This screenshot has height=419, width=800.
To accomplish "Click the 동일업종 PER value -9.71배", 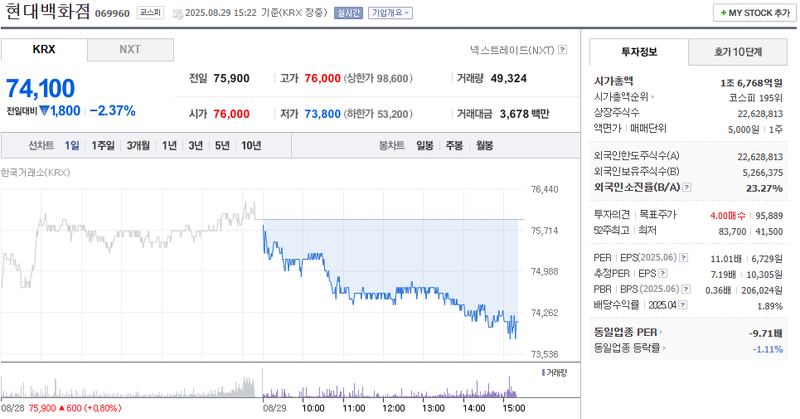I will (766, 333).
